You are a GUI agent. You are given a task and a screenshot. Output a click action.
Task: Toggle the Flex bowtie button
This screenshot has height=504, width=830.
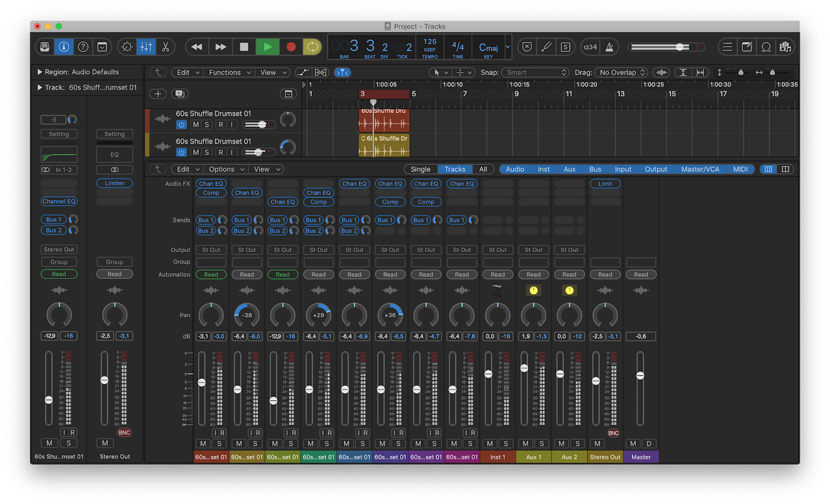pos(320,72)
